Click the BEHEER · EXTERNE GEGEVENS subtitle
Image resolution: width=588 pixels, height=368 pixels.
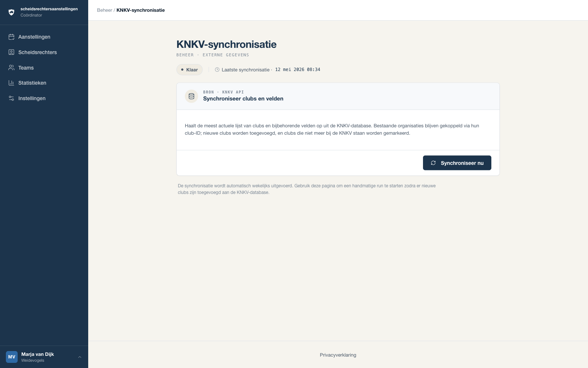point(213,55)
